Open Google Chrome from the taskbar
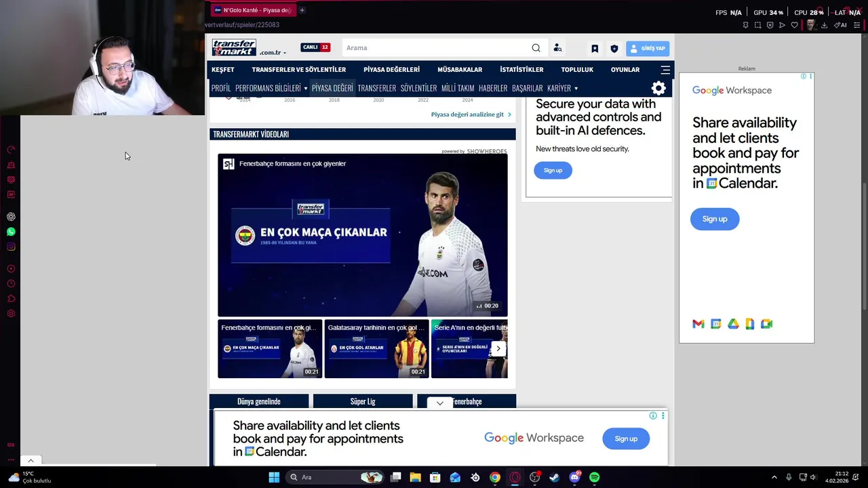The height and width of the screenshot is (488, 868). pos(495,477)
